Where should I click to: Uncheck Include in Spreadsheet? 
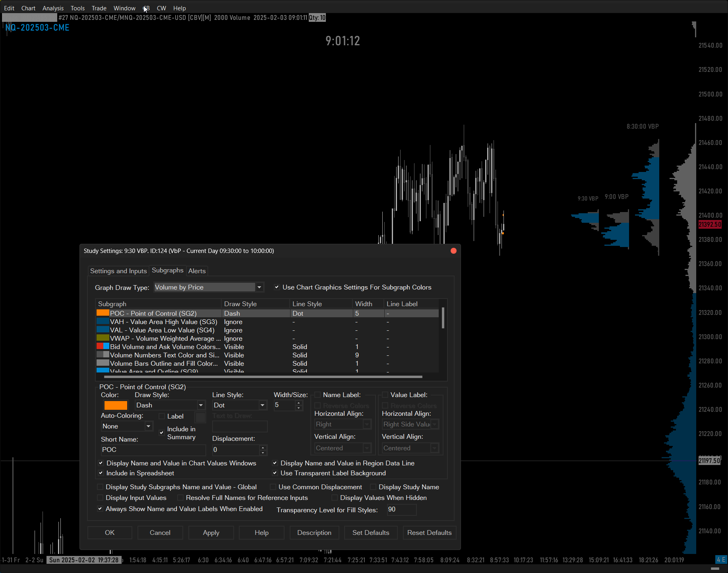click(x=101, y=473)
